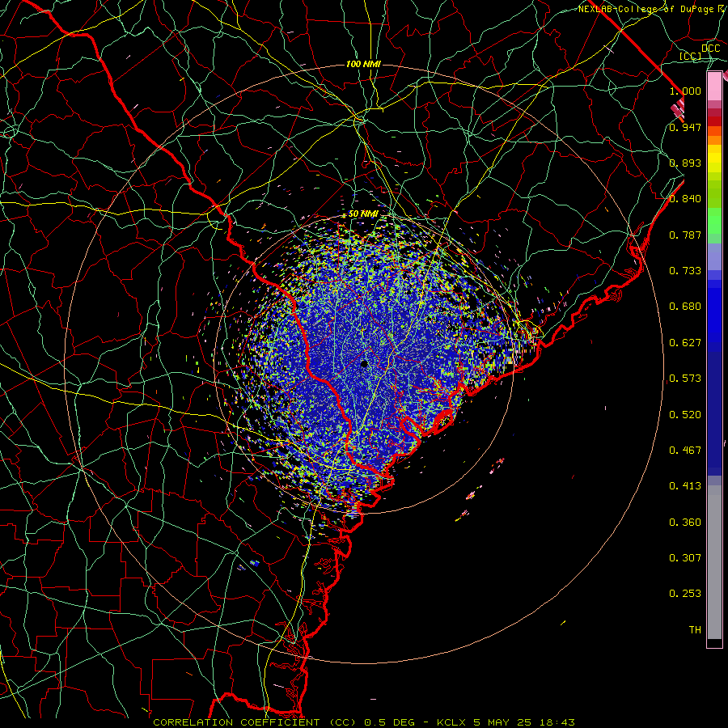Click the 0.787 scale value
The width and height of the screenshot is (728, 728).
[685, 235]
